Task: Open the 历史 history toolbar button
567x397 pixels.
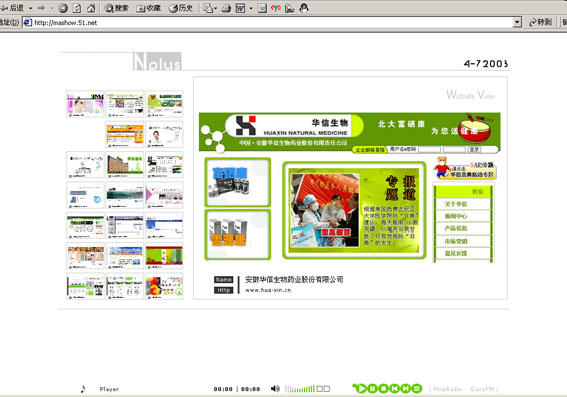Action: (x=180, y=8)
